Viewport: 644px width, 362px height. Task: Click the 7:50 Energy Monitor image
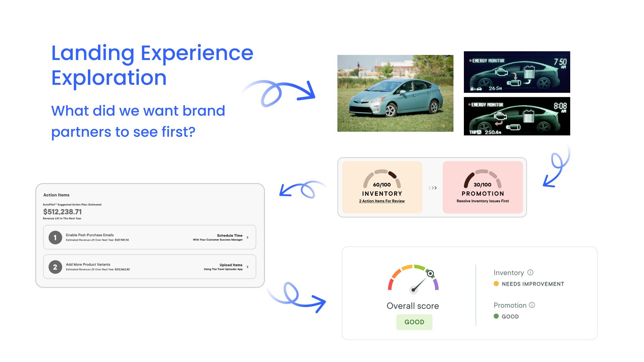(x=517, y=72)
